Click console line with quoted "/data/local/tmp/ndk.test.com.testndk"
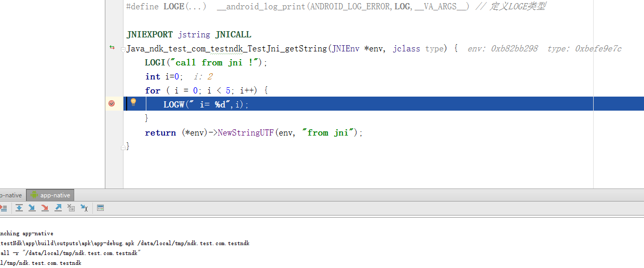The width and height of the screenshot is (644, 268). point(71,253)
